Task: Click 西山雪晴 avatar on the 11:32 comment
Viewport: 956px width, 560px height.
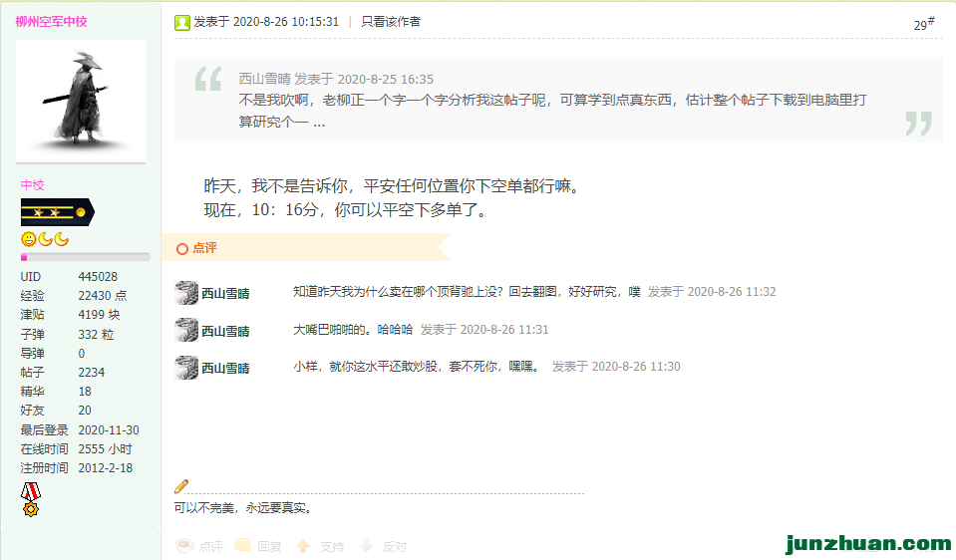Action: (186, 293)
